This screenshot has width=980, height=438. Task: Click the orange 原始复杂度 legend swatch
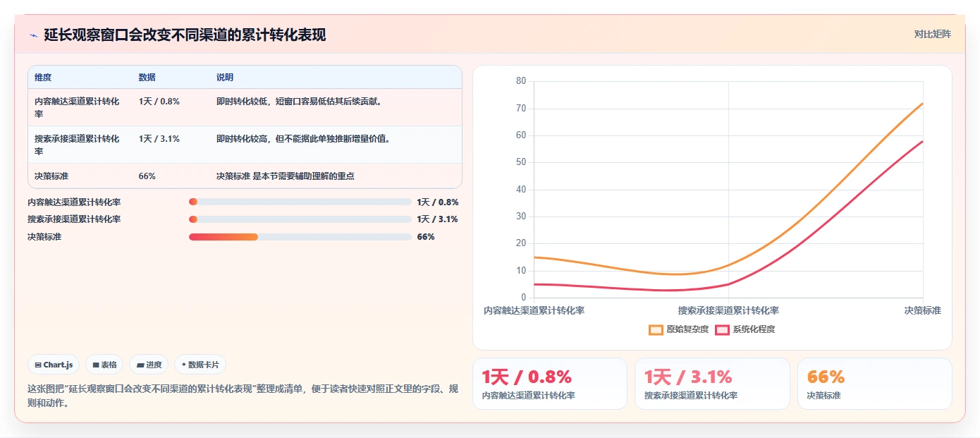tap(656, 329)
